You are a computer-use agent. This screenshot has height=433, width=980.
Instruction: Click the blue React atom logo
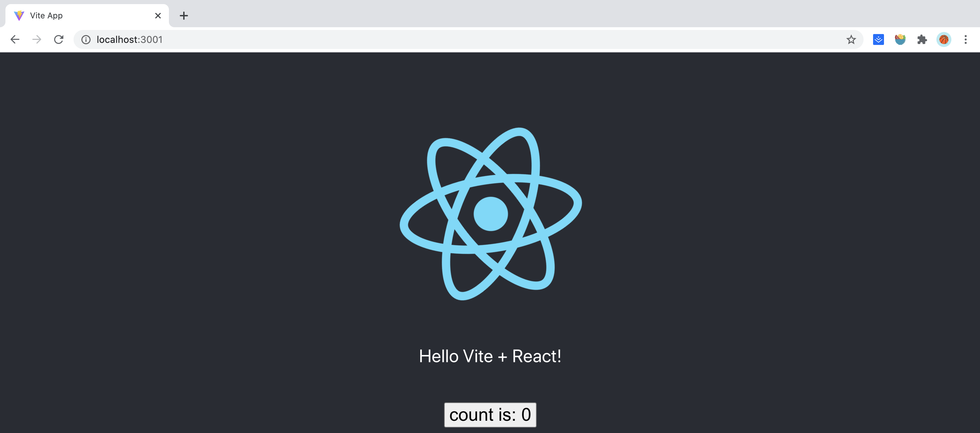point(490,214)
